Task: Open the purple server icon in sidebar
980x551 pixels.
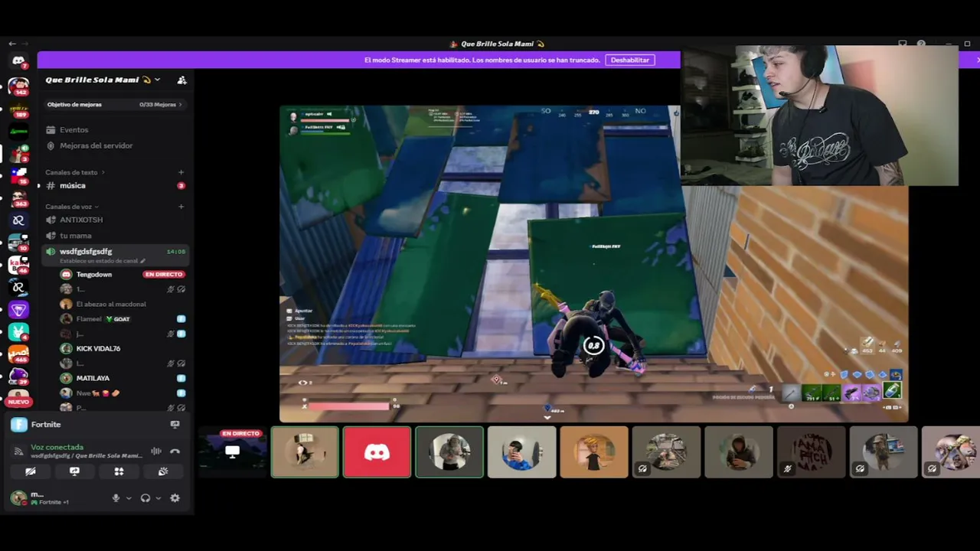Action: (x=18, y=310)
